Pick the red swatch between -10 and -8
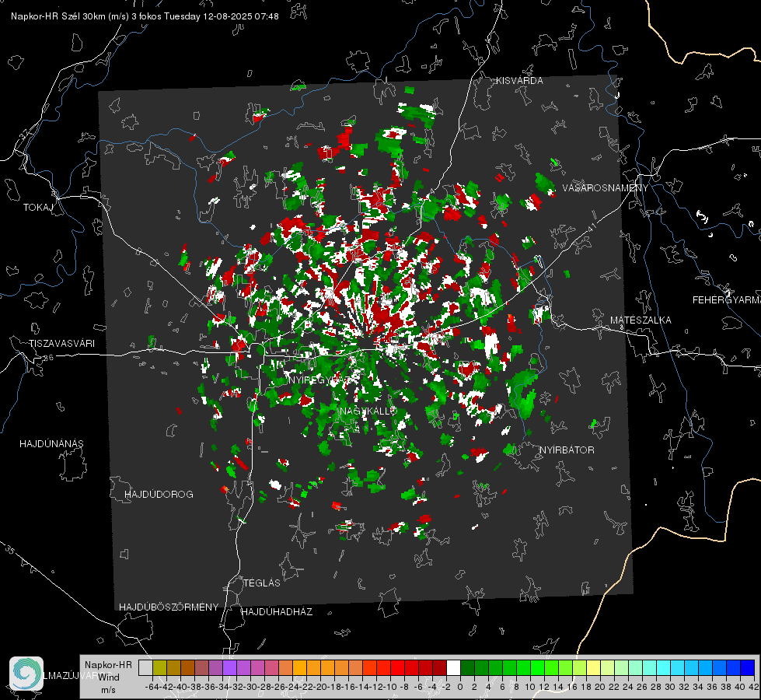 tap(397, 667)
